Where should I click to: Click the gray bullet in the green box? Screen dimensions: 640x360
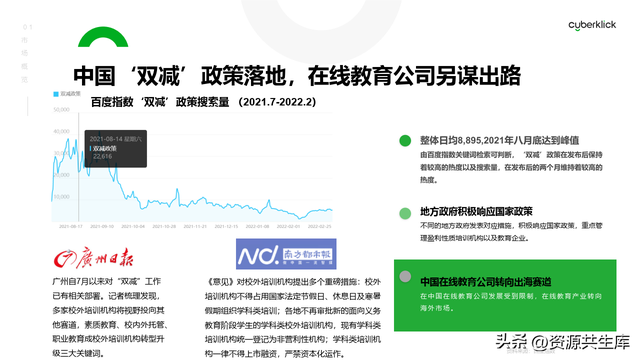click(x=405, y=276)
